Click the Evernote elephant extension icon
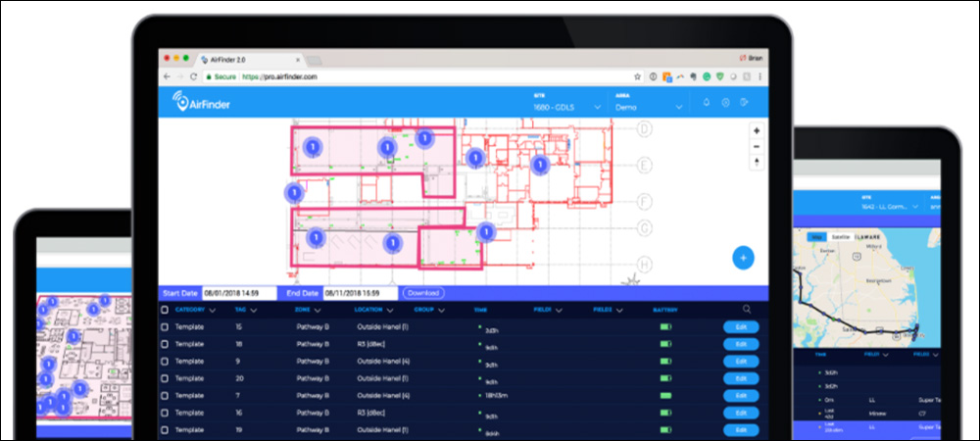 coord(693,76)
